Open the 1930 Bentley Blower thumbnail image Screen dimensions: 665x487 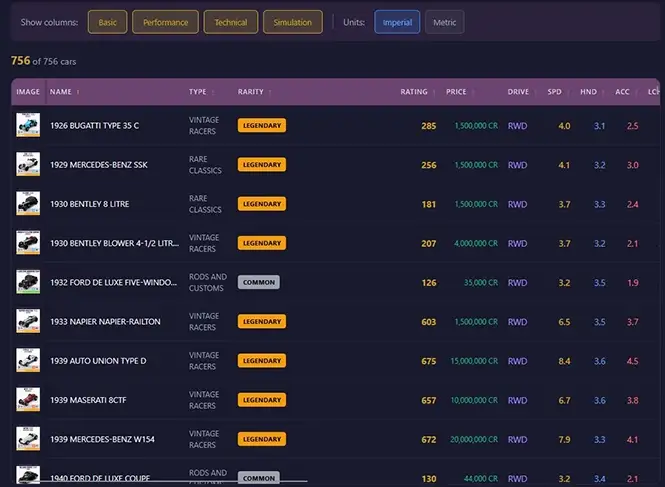coord(28,242)
